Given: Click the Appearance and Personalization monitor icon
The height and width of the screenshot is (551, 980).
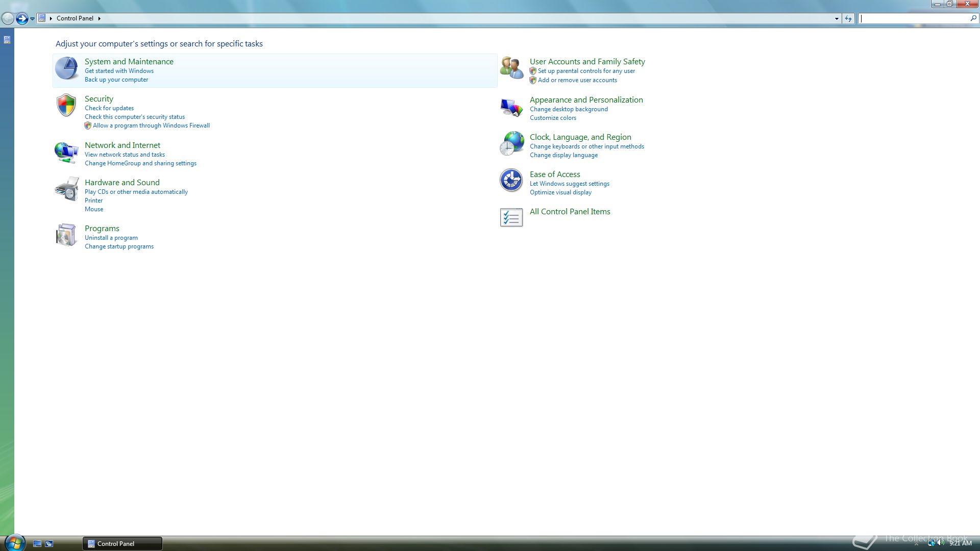Looking at the screenshot, I should coord(511,107).
